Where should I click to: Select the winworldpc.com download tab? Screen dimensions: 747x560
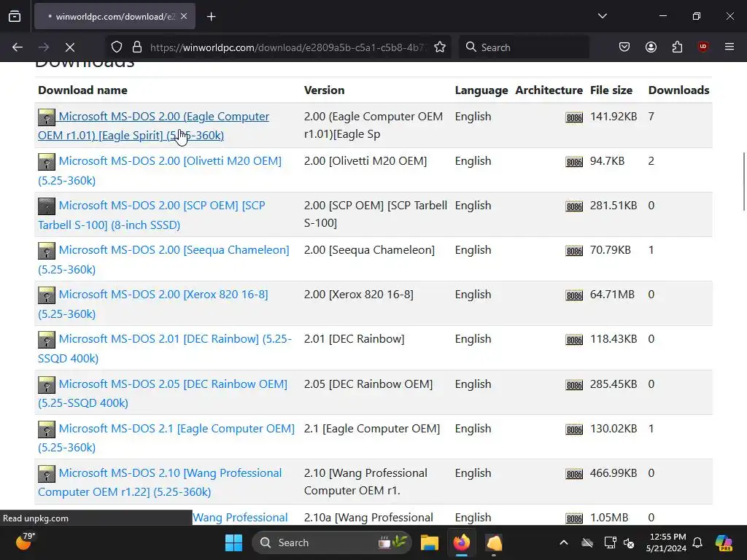point(115,17)
